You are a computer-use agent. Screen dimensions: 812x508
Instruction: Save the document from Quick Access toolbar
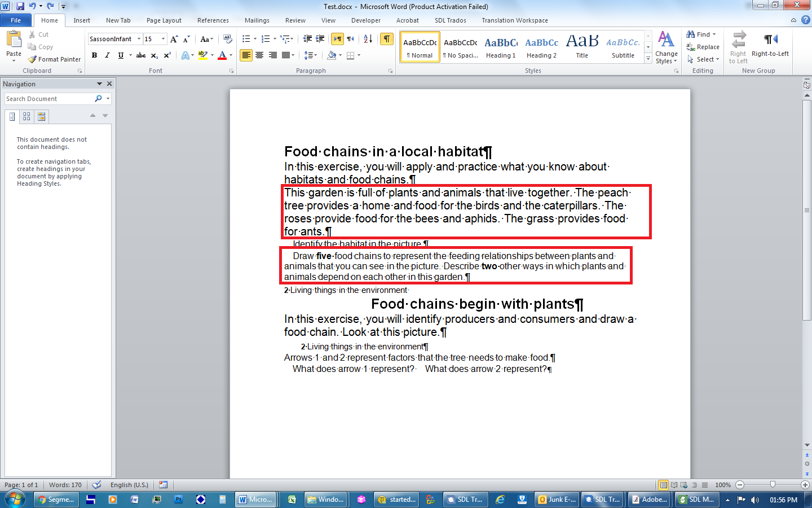click(x=20, y=6)
